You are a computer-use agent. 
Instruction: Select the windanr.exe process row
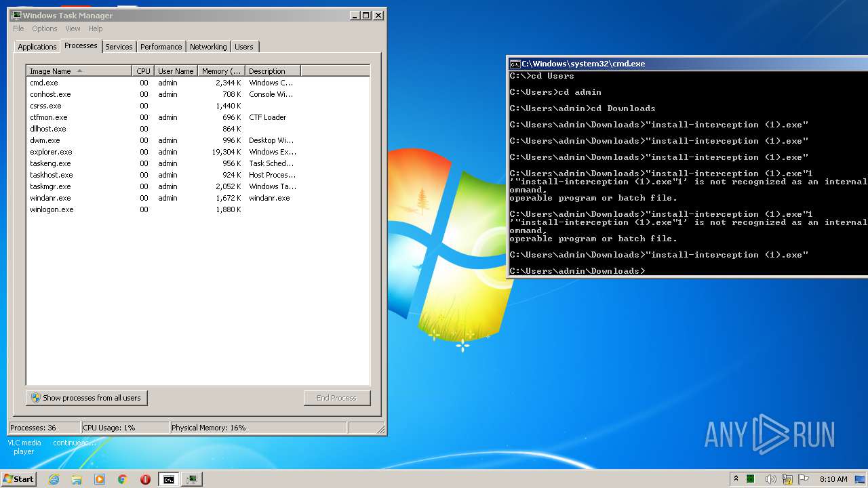(x=198, y=198)
